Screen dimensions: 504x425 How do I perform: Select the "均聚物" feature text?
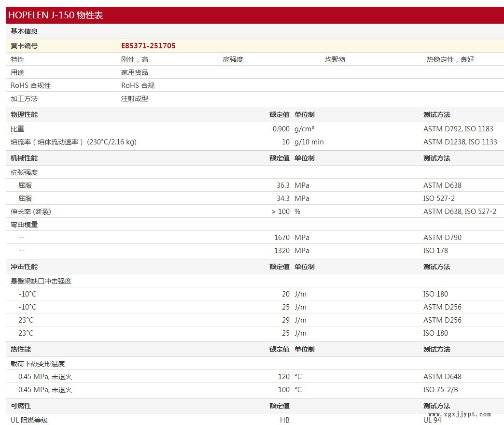(x=335, y=59)
